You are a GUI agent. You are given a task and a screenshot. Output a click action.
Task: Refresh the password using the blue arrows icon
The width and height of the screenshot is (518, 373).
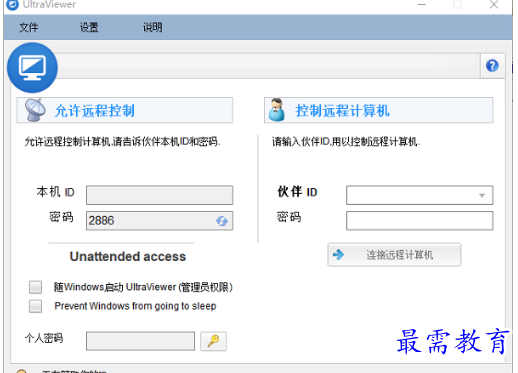pyautogui.click(x=222, y=221)
